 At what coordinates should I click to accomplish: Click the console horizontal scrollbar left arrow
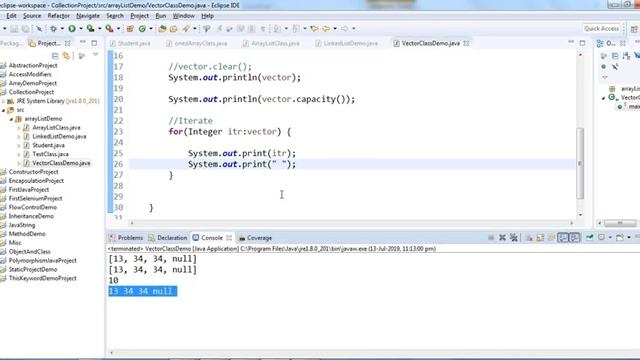112,353
